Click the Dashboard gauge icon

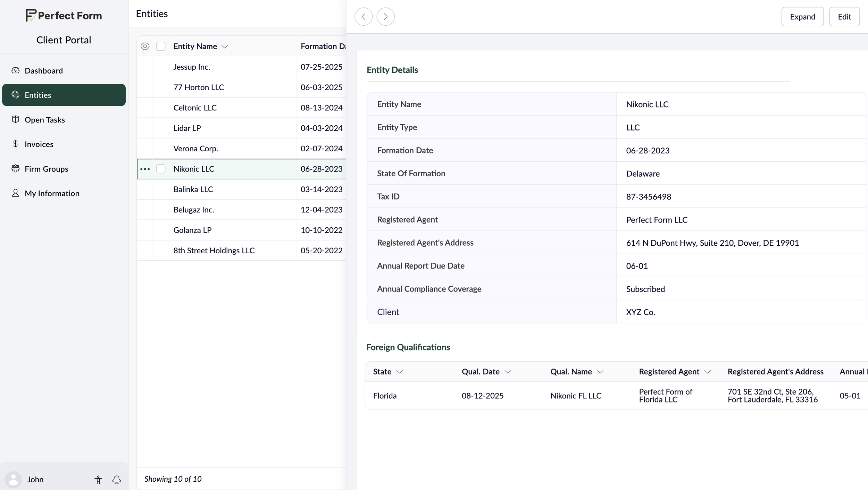click(x=15, y=70)
